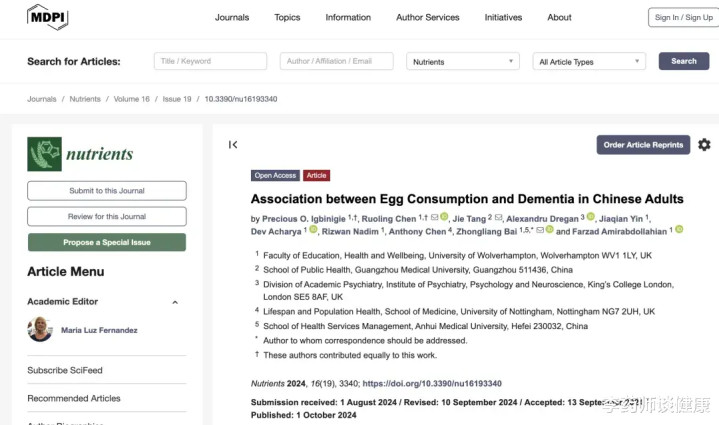View Maria Luz Fernandez's editor photo
Screen dimensions: 719x425
40,329
